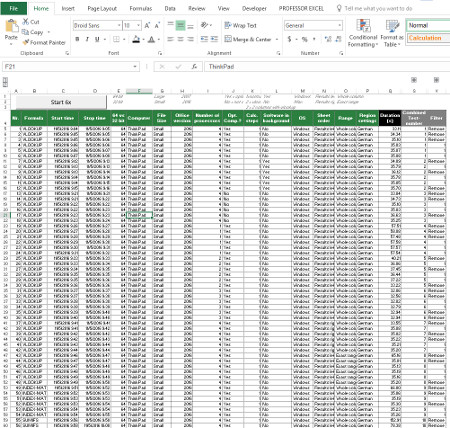Toggle Wrap Text on selected cell

(240, 25)
